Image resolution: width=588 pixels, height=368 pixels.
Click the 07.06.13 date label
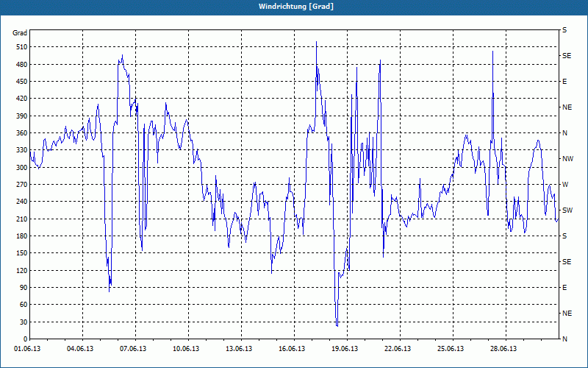(x=133, y=349)
